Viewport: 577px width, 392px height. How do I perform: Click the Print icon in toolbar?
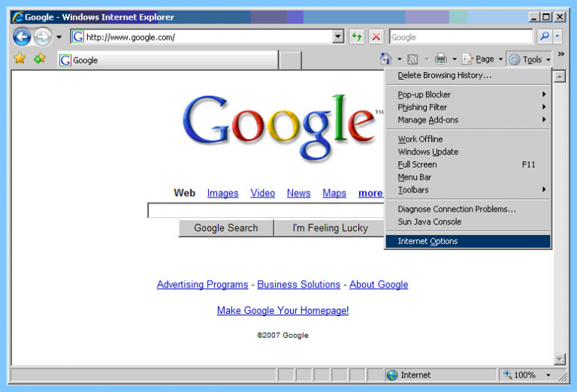coord(441,59)
